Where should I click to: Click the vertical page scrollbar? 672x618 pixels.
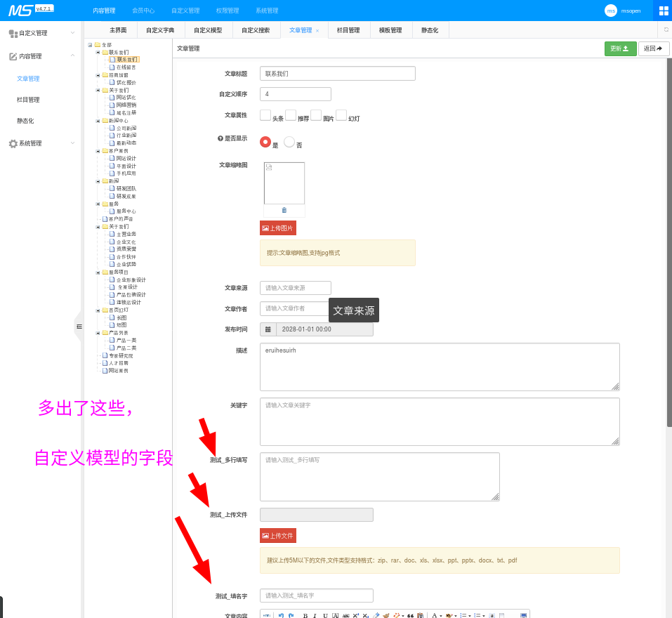(669, 242)
